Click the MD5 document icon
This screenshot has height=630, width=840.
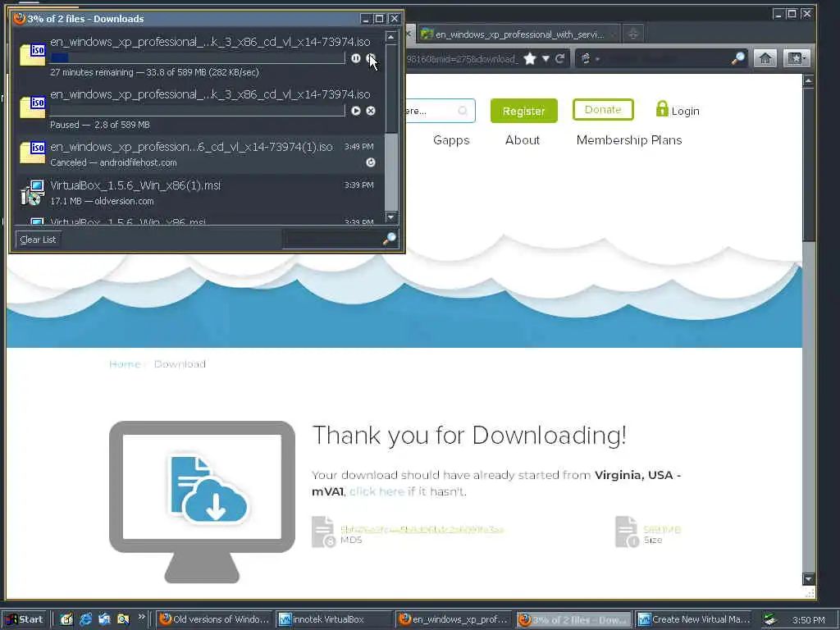323,532
